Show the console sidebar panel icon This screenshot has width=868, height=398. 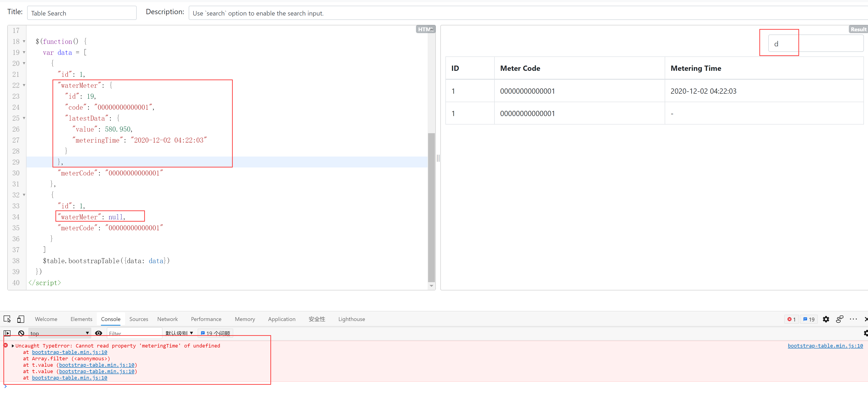pos(7,333)
